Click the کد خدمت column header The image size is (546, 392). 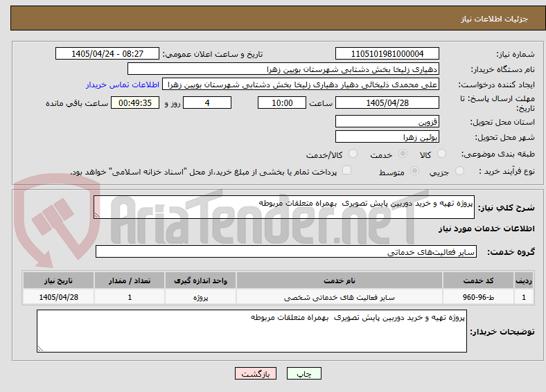click(x=479, y=280)
